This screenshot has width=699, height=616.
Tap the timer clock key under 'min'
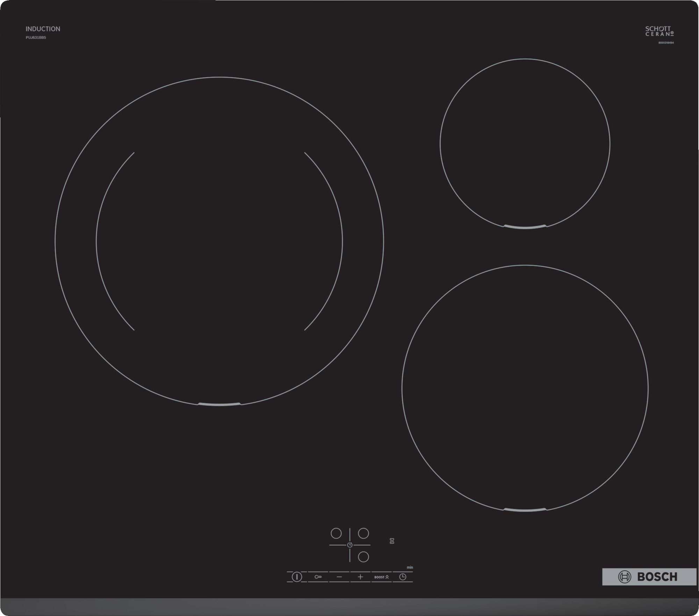point(403,577)
